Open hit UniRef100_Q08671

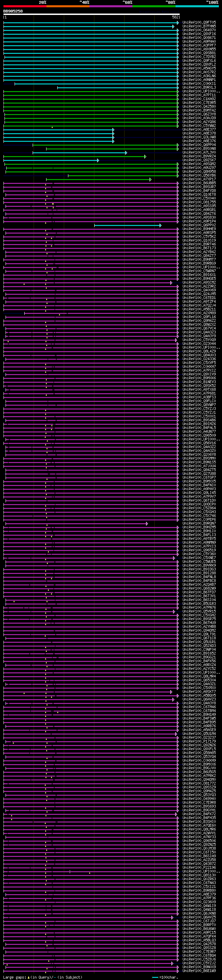pyautogui.click(x=199, y=38)
